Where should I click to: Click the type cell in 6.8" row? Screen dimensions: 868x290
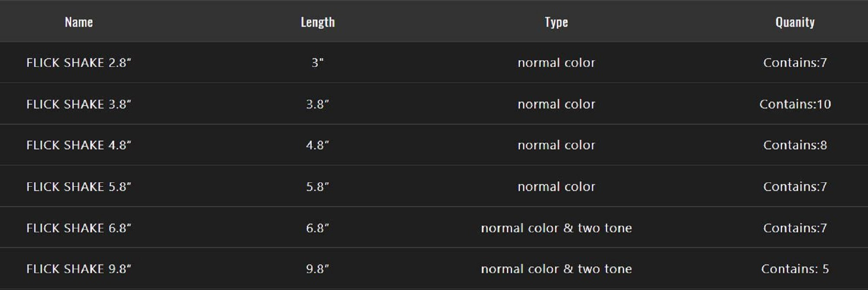coord(556,228)
